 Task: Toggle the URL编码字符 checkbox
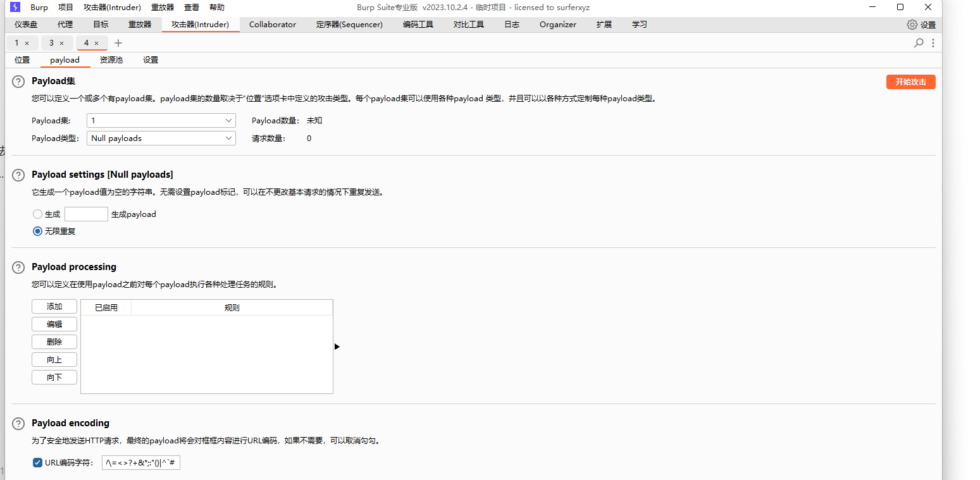pyautogui.click(x=37, y=463)
